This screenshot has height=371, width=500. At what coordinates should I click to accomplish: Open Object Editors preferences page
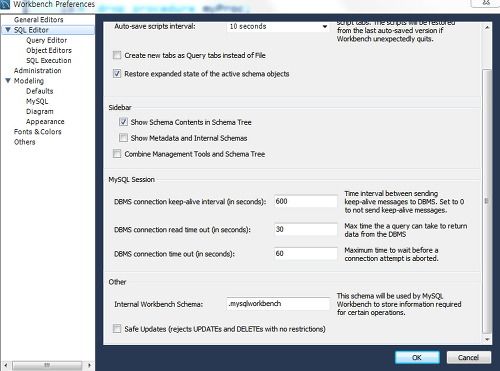point(49,50)
